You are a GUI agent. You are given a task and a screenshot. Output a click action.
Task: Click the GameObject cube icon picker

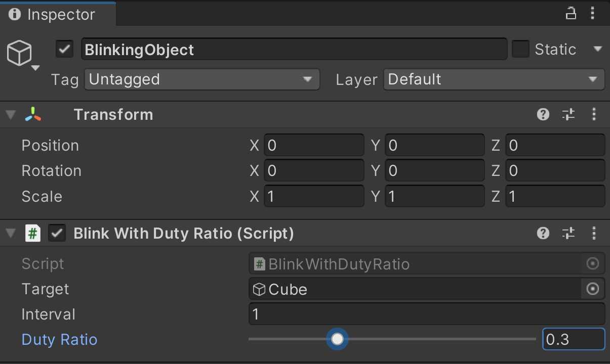click(20, 54)
